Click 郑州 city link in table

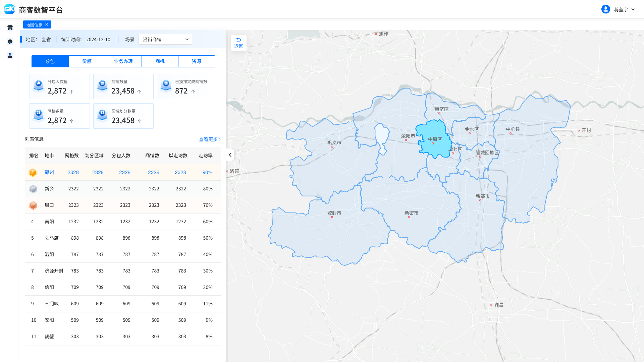(x=49, y=172)
